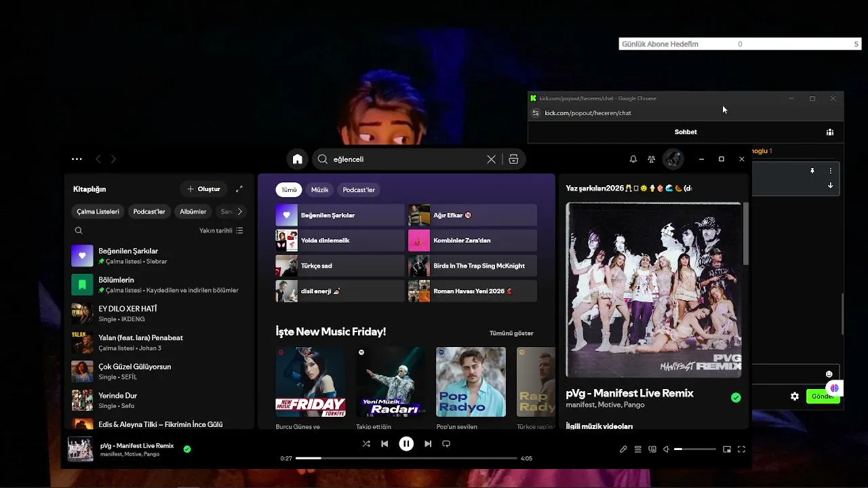Open Kick chat users icon
This screenshot has width=868, height=488.
tap(830, 132)
